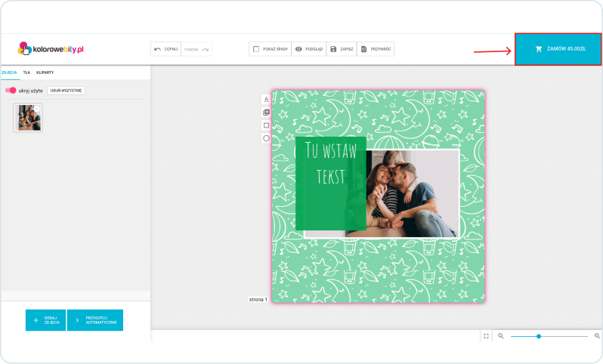Toggle the 'ukryj użyte' switch
The height and width of the screenshot is (364, 603).
click(11, 91)
